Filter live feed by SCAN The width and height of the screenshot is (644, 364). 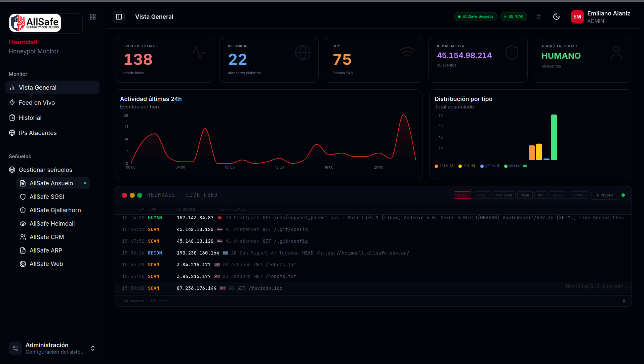point(525,195)
